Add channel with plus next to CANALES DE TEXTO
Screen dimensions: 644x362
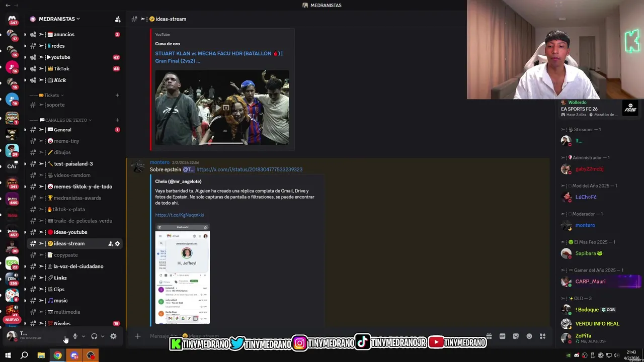pyautogui.click(x=117, y=120)
